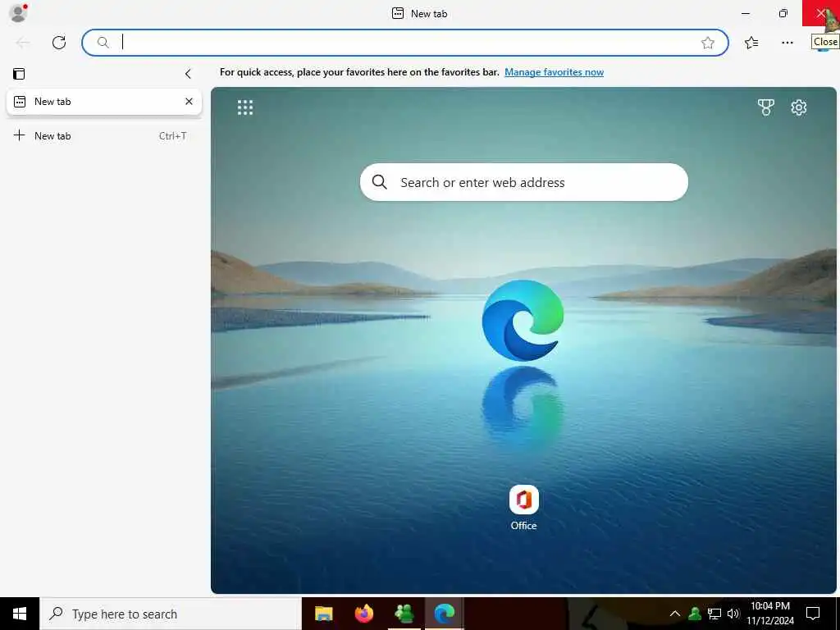
Task: Show hidden tray icons chevron
Action: 675,614
